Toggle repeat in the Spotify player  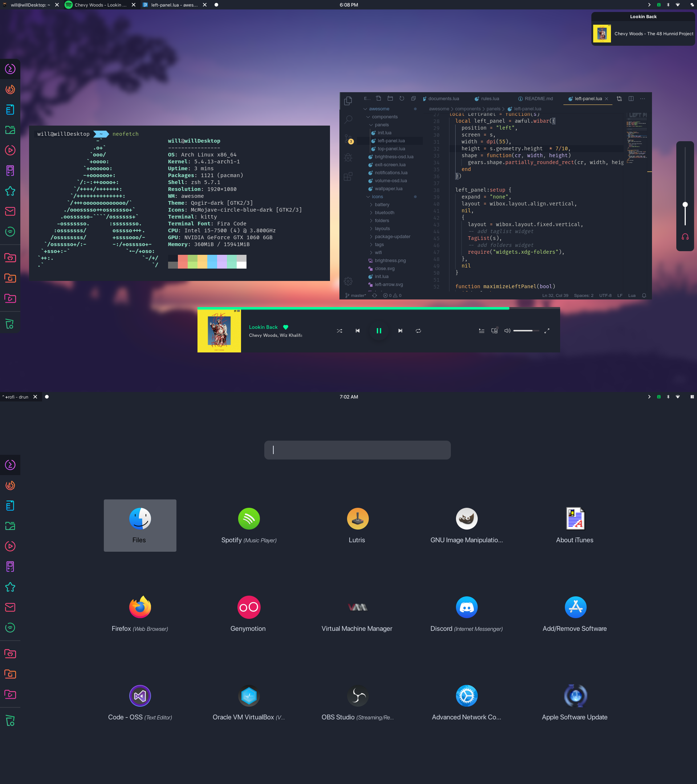tap(419, 331)
